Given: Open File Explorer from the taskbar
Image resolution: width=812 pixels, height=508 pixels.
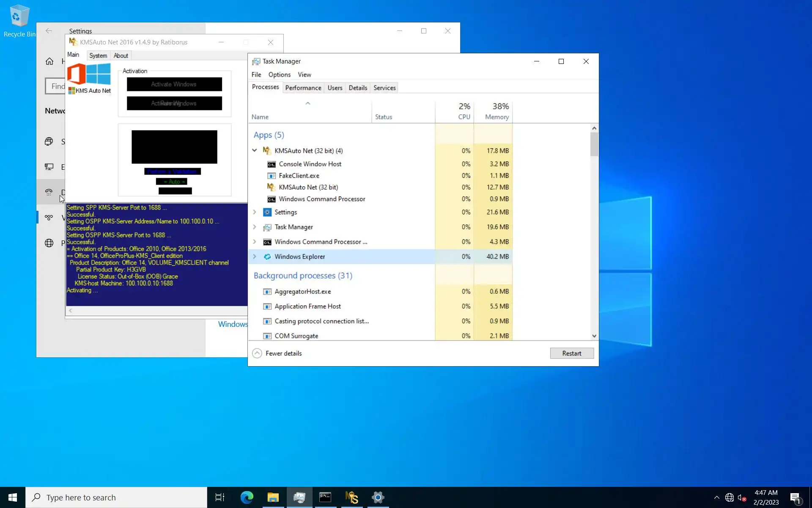Looking at the screenshot, I should (273, 497).
